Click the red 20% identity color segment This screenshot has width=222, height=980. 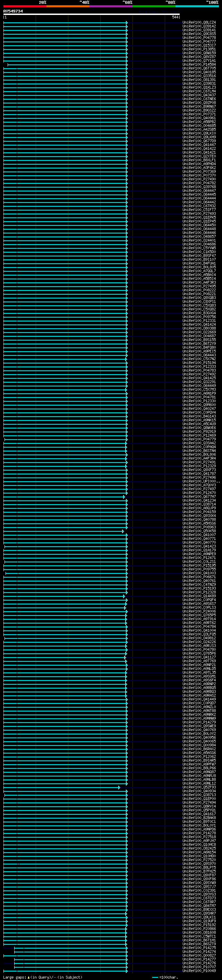[x=25, y=6]
